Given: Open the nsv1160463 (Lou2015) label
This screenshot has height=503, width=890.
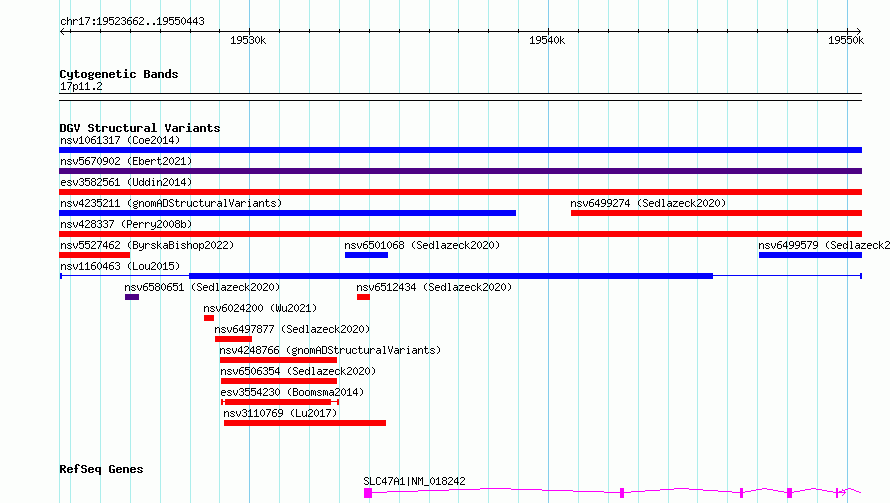Looking at the screenshot, I should [x=120, y=266].
